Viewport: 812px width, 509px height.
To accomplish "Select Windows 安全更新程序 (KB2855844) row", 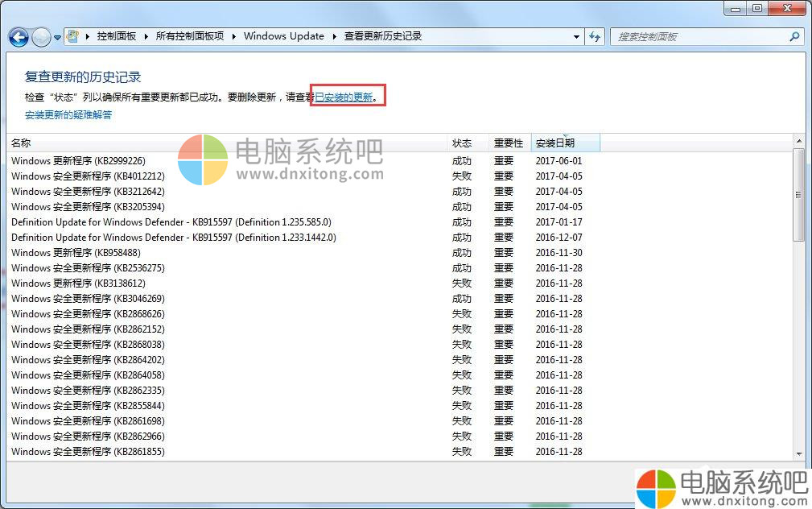I will [398, 405].
